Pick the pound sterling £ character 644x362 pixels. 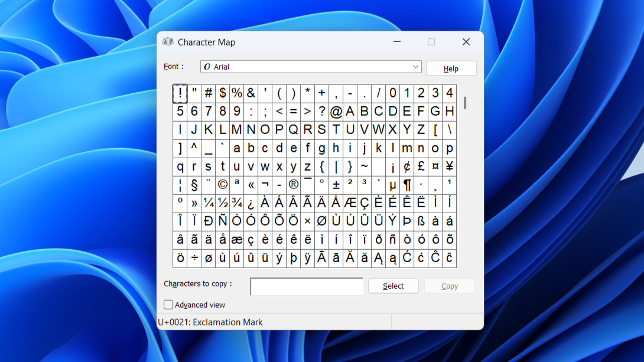click(x=421, y=166)
